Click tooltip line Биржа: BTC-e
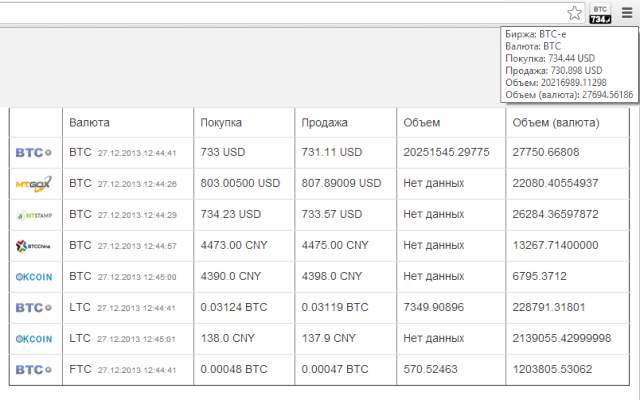This screenshot has width=640, height=400. click(x=536, y=34)
